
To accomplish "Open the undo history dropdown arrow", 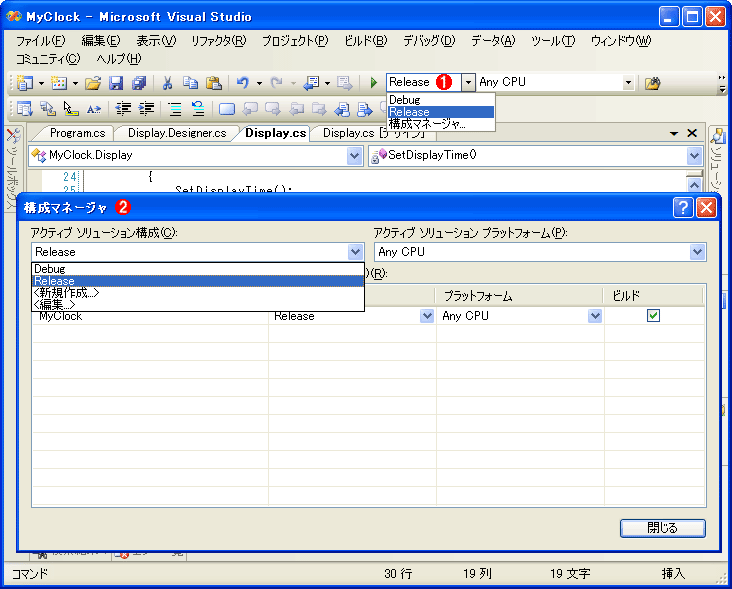I will point(259,84).
